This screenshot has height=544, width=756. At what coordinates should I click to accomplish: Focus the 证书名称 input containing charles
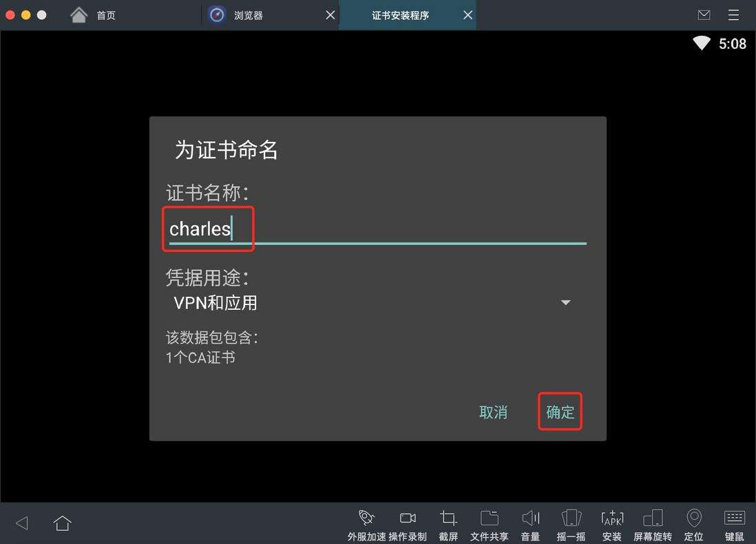pyautogui.click(x=377, y=229)
